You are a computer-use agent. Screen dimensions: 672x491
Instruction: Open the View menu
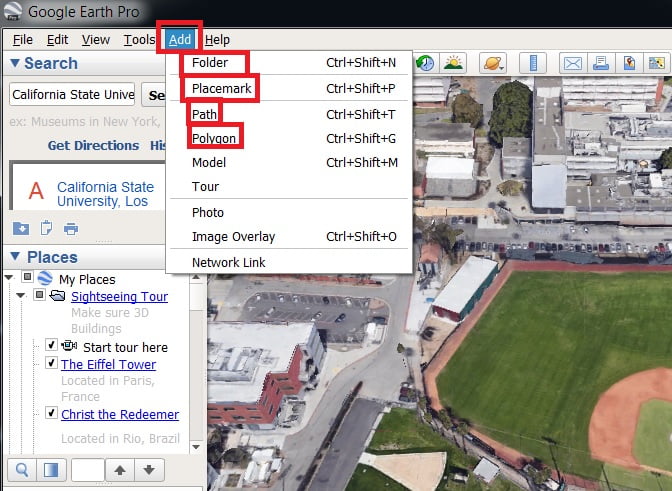pos(96,40)
